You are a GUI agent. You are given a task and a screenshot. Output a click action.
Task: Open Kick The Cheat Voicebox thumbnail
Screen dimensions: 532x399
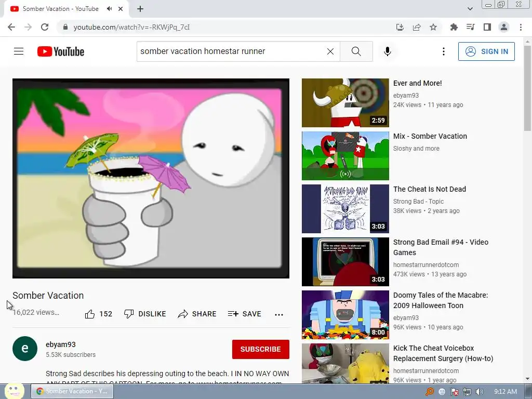pyautogui.click(x=345, y=363)
